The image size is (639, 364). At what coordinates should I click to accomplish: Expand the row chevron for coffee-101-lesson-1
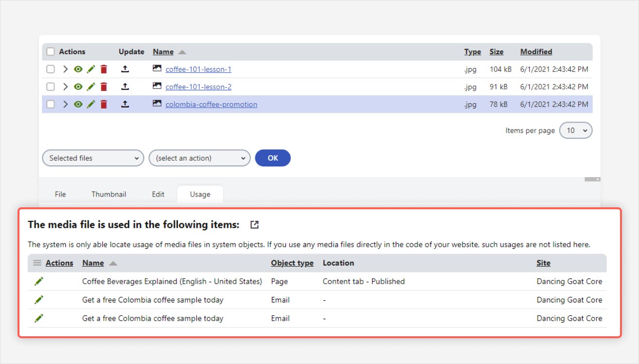point(65,69)
